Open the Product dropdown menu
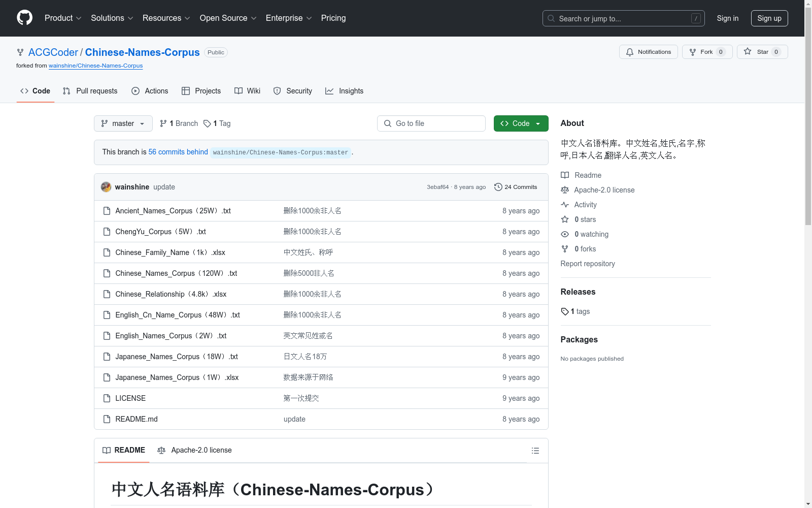This screenshot has width=812, height=508. pyautogui.click(x=63, y=18)
